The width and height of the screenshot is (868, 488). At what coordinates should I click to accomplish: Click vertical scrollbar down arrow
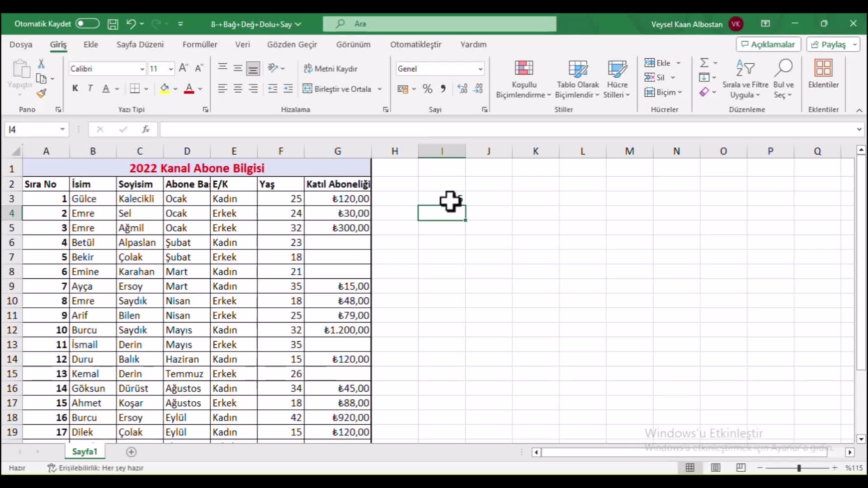[x=861, y=439]
